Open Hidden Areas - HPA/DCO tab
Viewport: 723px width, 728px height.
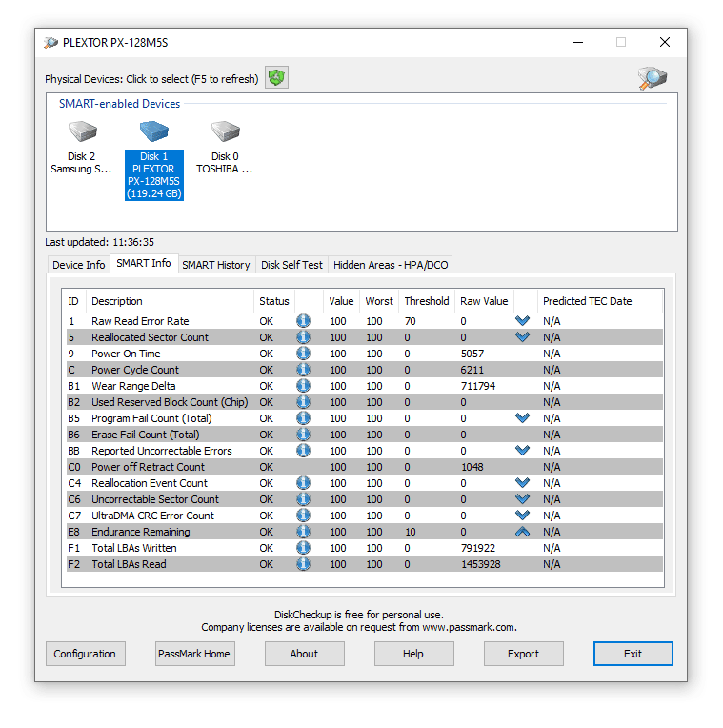391,265
